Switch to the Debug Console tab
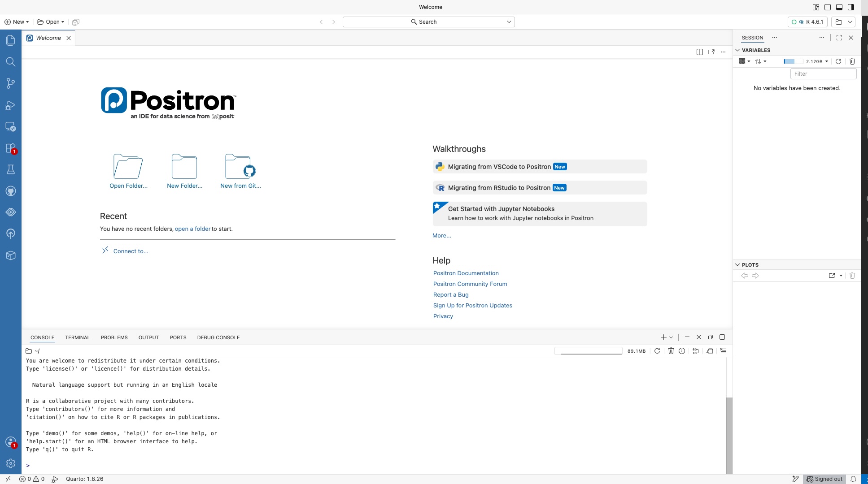The height and width of the screenshot is (484, 868). click(x=218, y=337)
